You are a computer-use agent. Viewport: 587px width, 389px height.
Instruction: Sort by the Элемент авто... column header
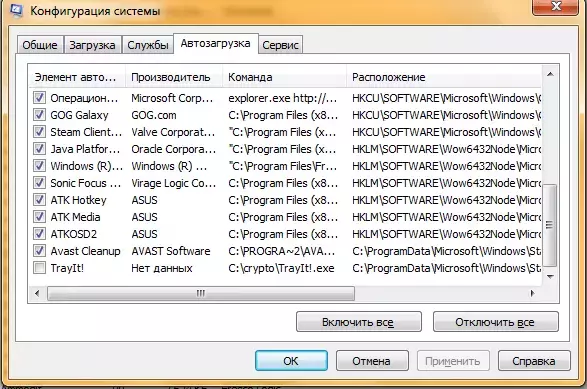click(x=77, y=77)
